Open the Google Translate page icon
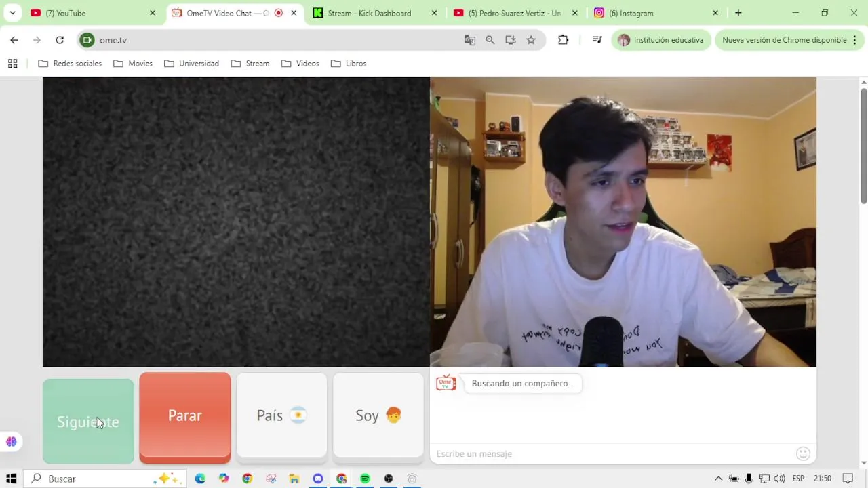 (470, 40)
